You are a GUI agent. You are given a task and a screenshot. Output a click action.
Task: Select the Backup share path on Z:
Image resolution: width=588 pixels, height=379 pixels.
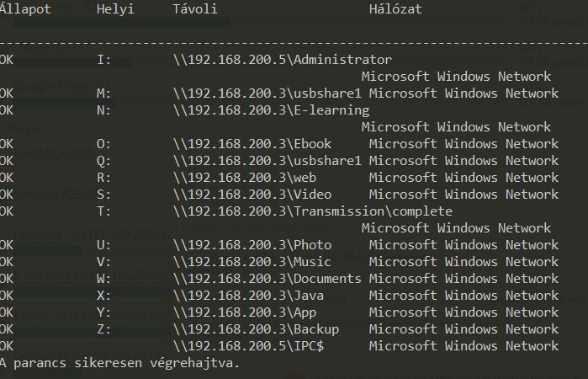tap(256, 329)
